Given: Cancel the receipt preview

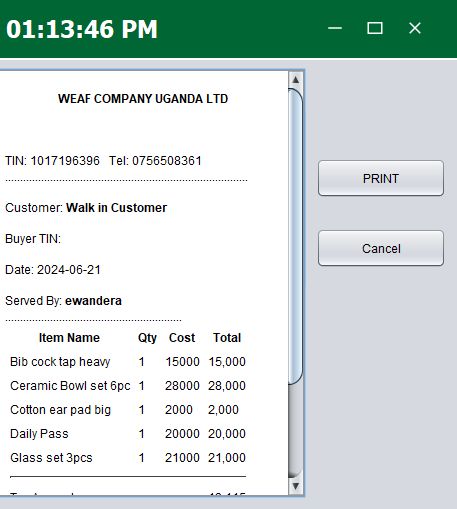Looking at the screenshot, I should 381,248.
